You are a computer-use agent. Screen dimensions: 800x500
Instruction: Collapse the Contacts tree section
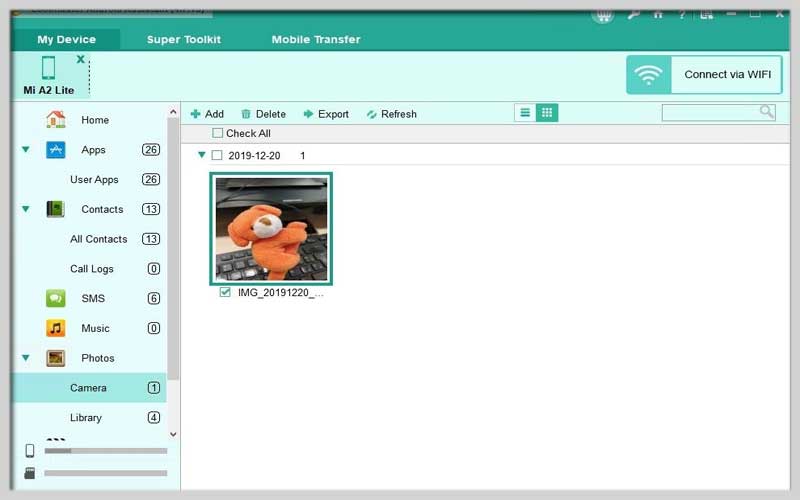pyautogui.click(x=26, y=209)
